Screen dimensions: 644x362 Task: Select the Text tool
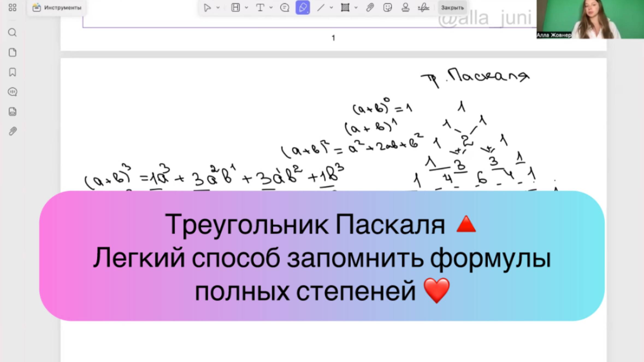260,8
